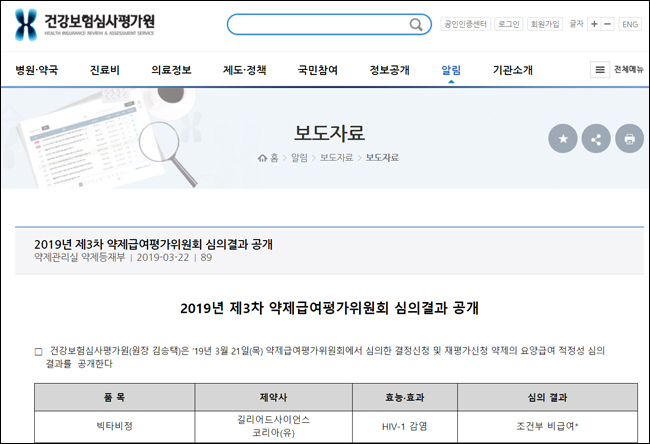Click the first 보도자료 breadcrumb link

pyautogui.click(x=336, y=158)
